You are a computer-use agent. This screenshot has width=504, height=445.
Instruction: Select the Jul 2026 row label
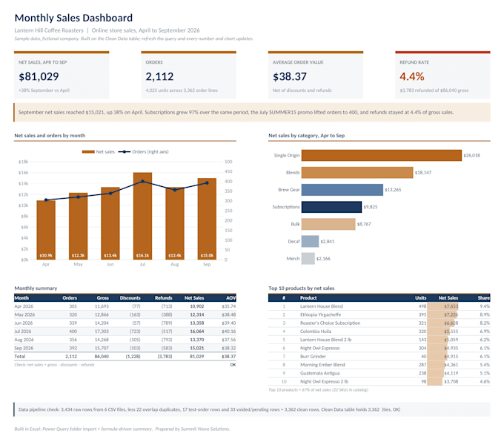click(x=23, y=332)
